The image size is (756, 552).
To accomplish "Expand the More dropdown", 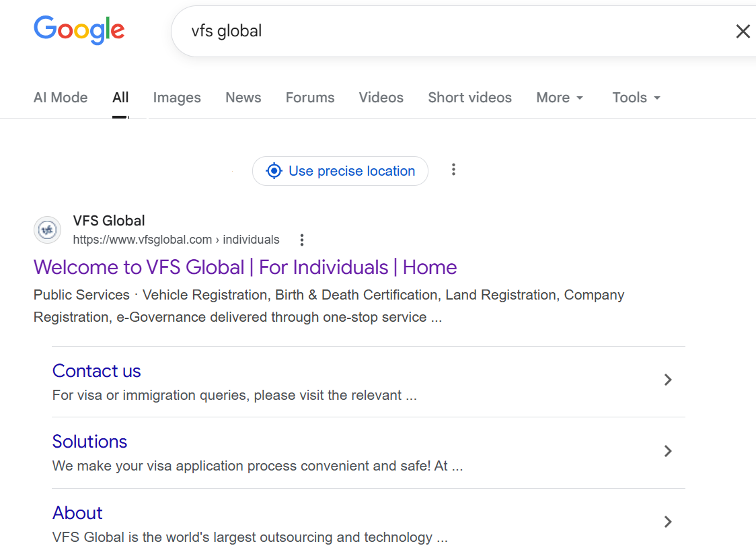I will (560, 98).
